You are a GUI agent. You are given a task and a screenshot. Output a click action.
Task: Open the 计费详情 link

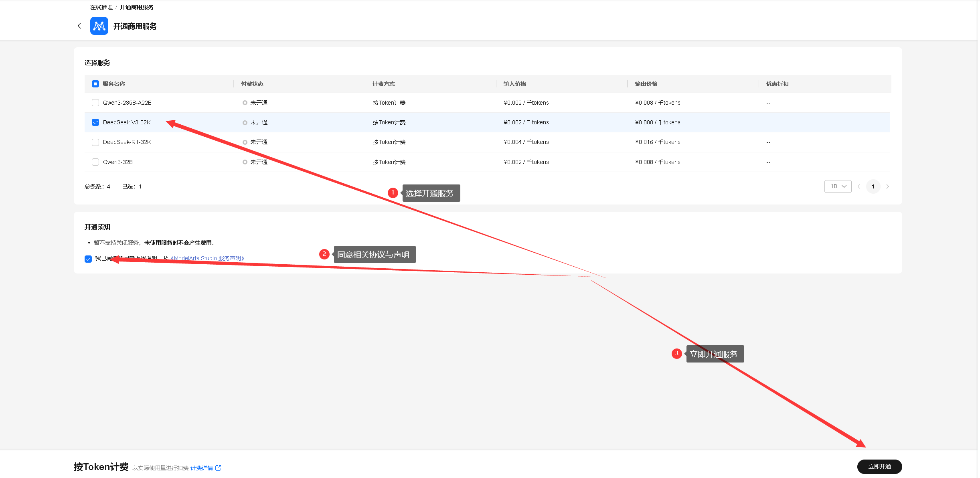(x=201, y=468)
